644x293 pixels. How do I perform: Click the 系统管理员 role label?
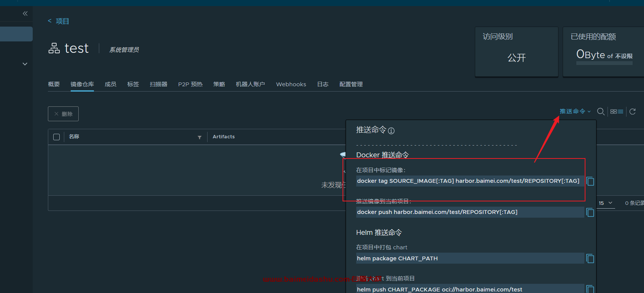[124, 50]
